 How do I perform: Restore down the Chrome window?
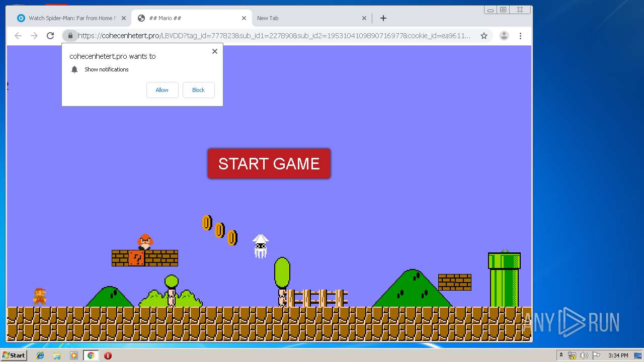[503, 10]
